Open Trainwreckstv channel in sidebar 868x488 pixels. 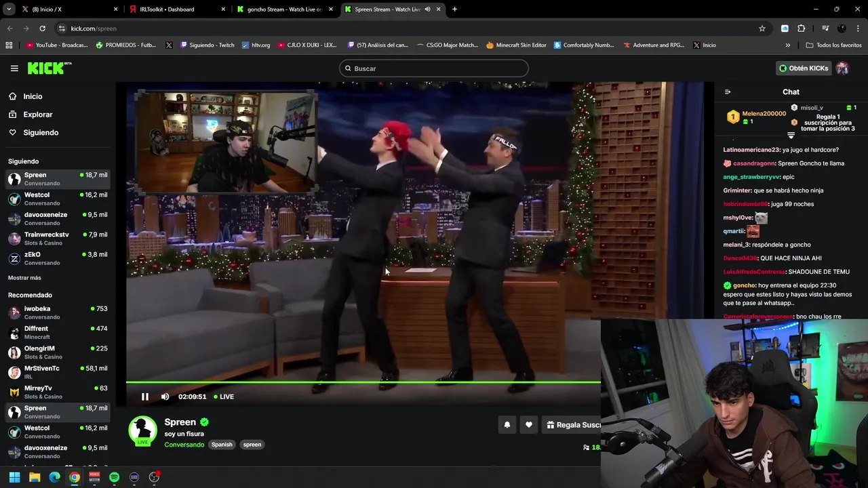pyautogui.click(x=58, y=239)
